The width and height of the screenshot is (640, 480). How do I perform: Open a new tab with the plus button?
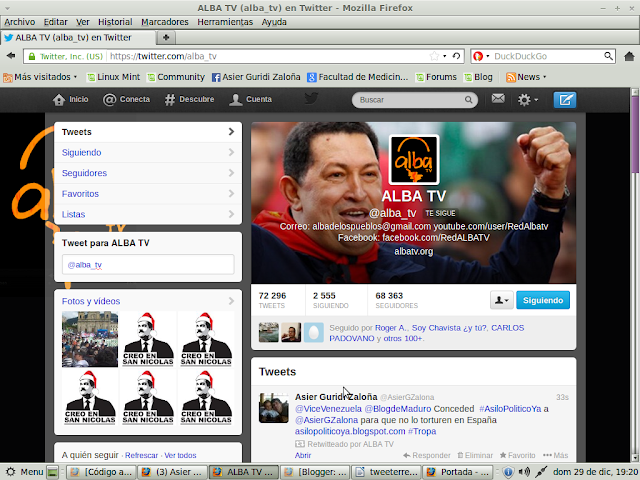click(166, 38)
